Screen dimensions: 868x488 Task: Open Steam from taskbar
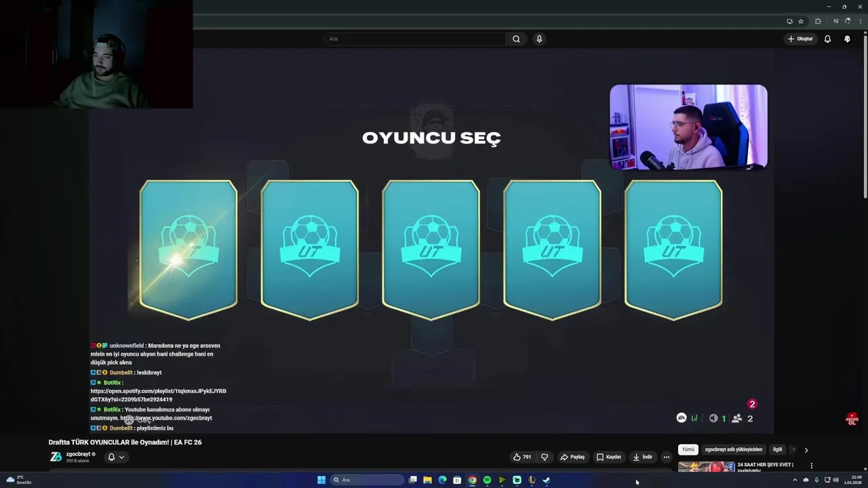[547, 480]
